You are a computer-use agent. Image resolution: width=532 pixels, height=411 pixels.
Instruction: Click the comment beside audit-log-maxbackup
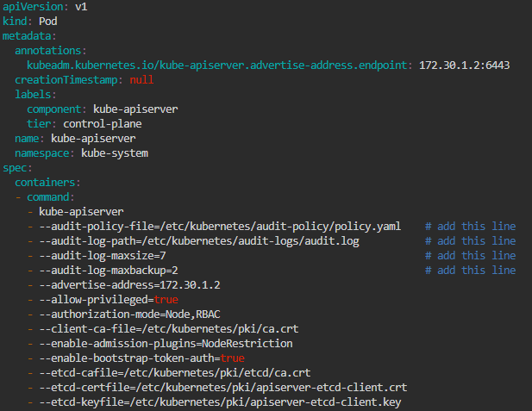[470, 271]
